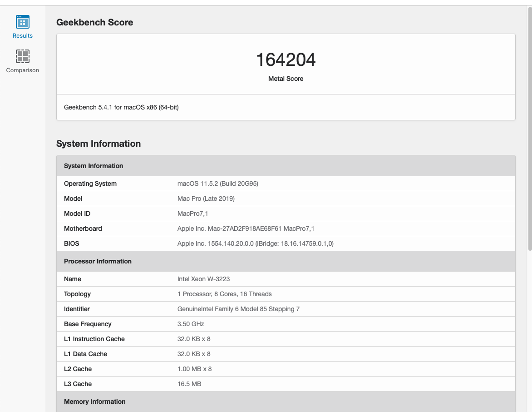Click the Motherboard row label
Screen dimensions: 532x412
pos(83,228)
